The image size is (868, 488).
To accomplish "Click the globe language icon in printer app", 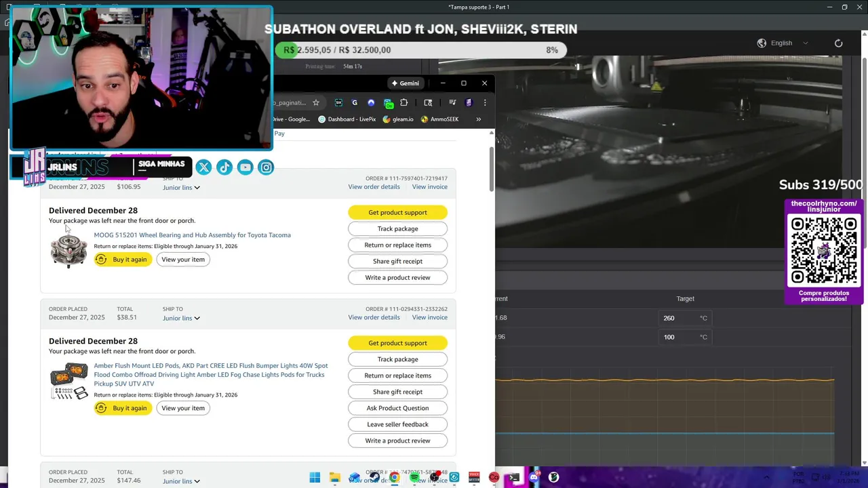I will tap(762, 43).
